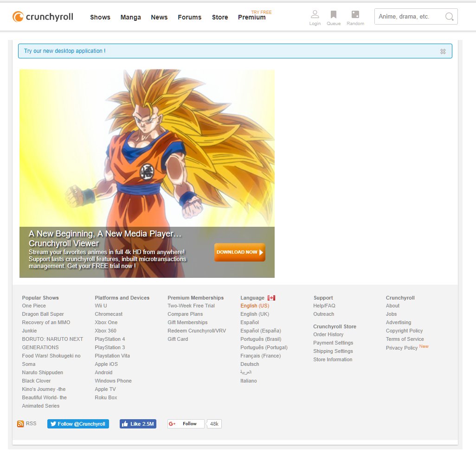Switch language to Português (Brasil)
476x460 pixels.
point(261,339)
